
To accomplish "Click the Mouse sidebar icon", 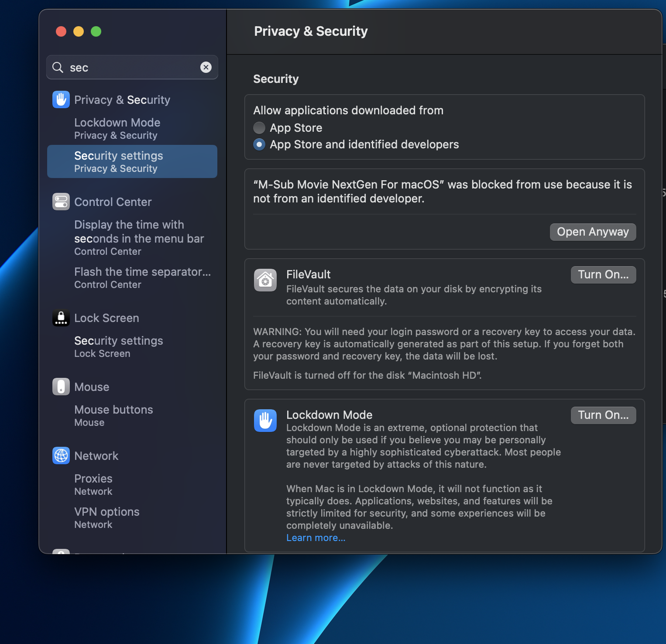I will 61,387.
